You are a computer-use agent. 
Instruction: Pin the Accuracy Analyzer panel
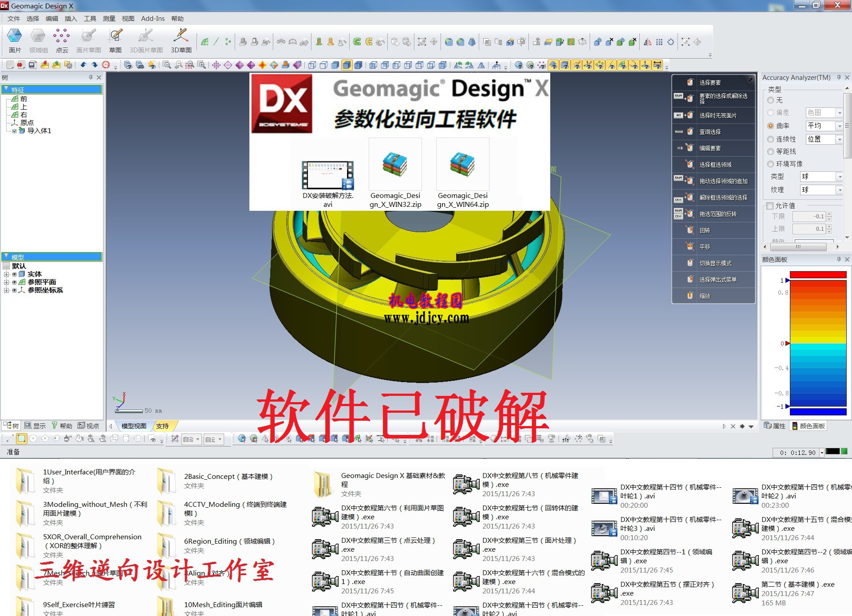pyautogui.click(x=839, y=77)
